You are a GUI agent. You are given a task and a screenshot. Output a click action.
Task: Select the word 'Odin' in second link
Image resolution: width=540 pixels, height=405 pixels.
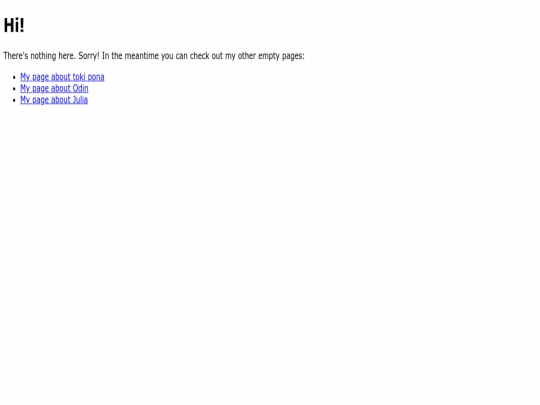pos(81,89)
